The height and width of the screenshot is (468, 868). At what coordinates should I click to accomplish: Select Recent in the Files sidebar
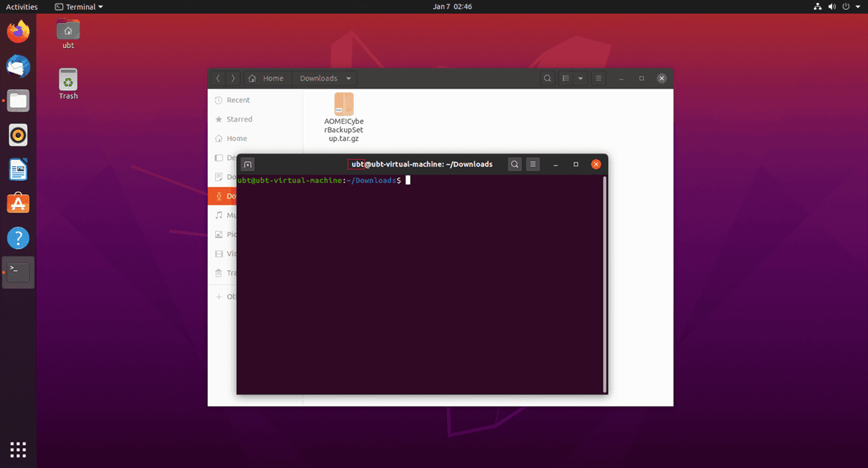[238, 100]
